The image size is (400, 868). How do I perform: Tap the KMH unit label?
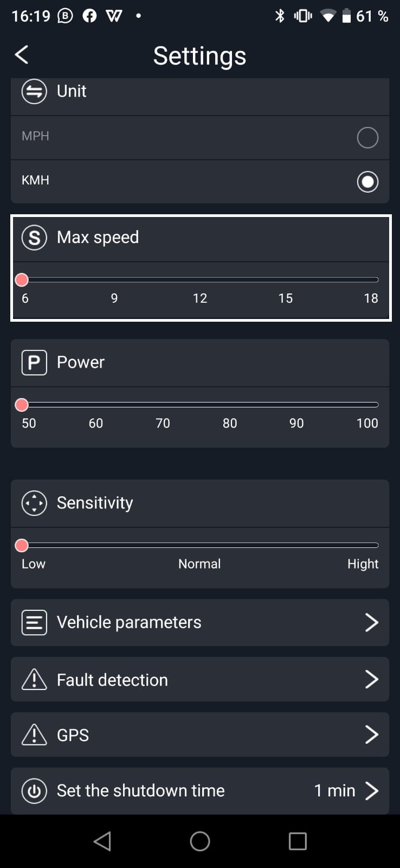click(x=36, y=180)
